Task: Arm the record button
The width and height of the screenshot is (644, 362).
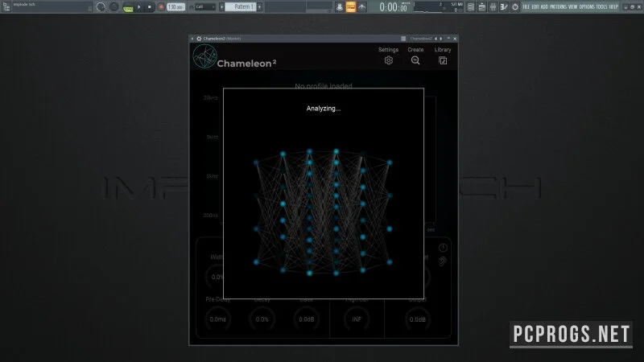Action: pos(161,7)
